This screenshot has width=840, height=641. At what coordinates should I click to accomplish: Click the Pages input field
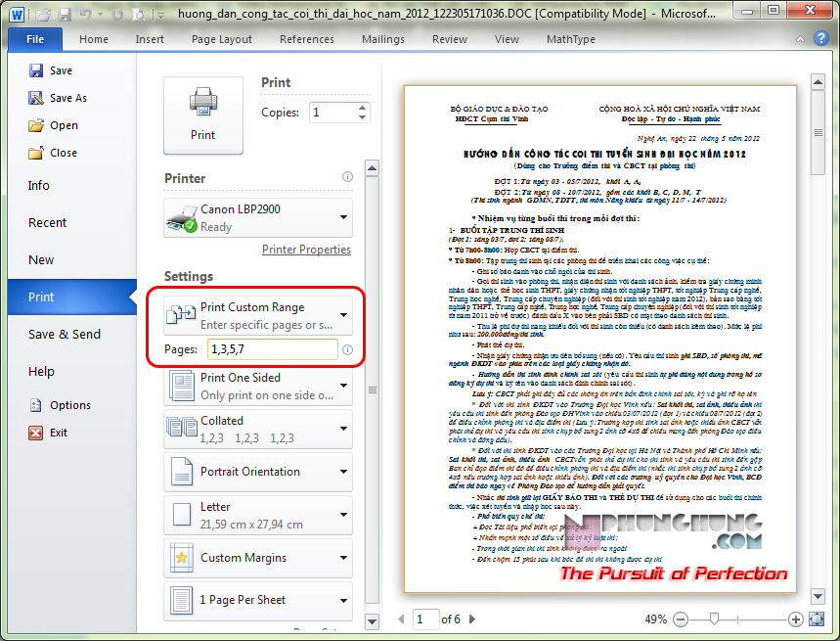(271, 349)
